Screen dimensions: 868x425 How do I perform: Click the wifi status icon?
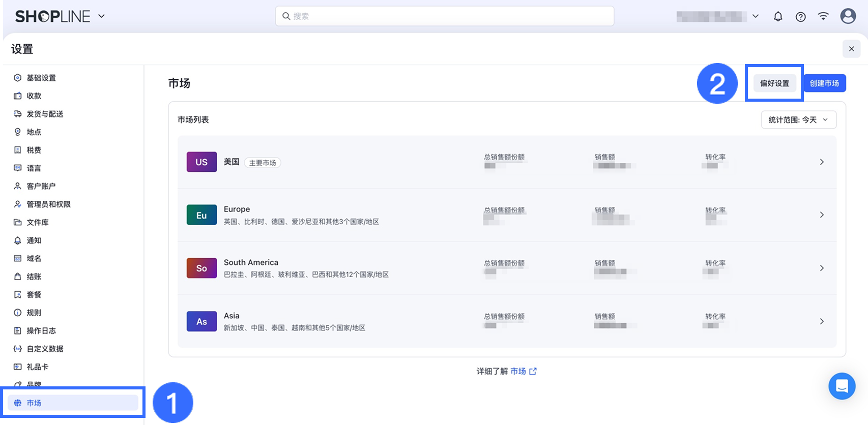coord(823,16)
